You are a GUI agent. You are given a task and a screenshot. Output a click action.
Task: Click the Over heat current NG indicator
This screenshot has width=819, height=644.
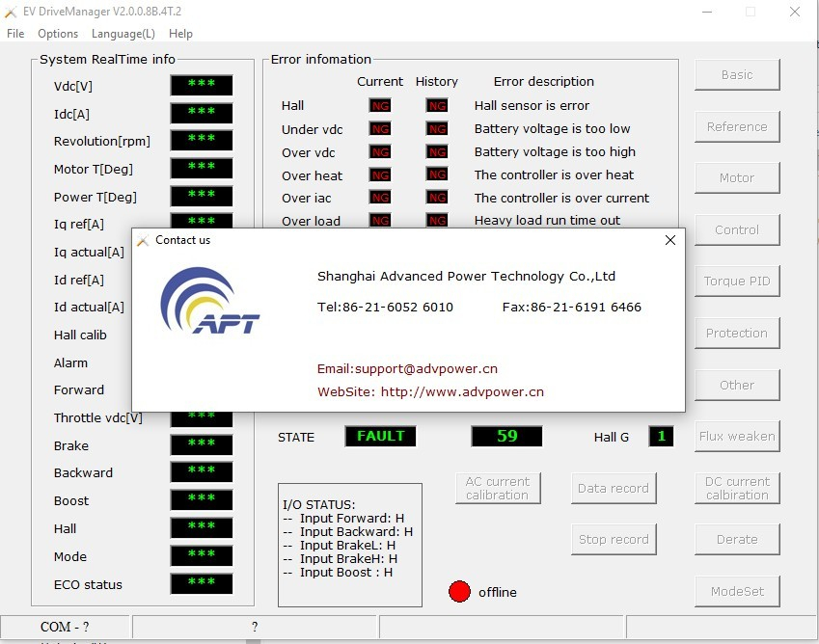[x=380, y=175]
